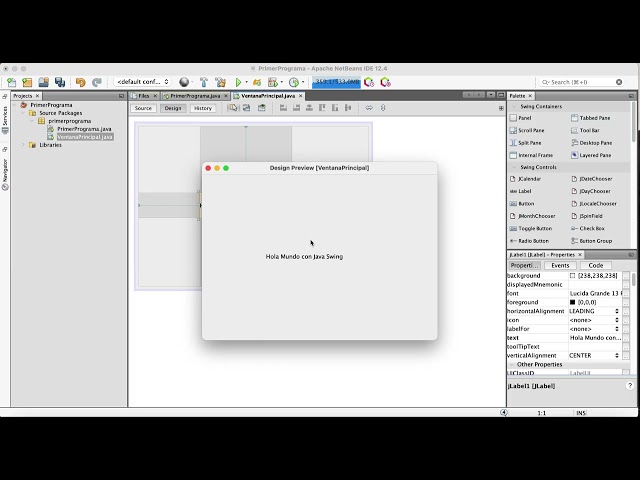Viewport: 640px width, 480px height.
Task: Collapse the Swing Containers palette section
Action: [x=514, y=107]
